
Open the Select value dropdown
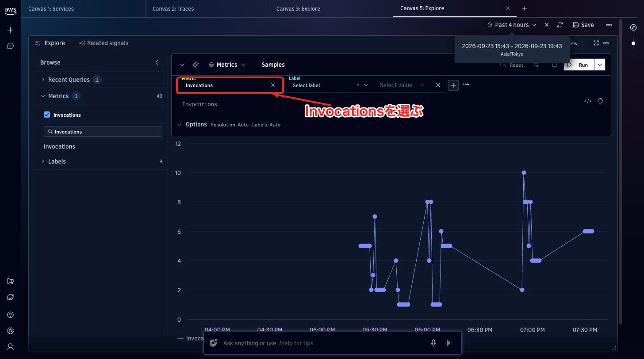click(x=402, y=85)
